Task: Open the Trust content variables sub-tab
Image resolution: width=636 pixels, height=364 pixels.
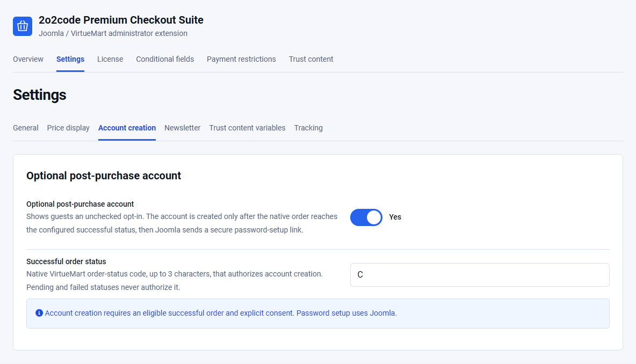Action: [x=247, y=128]
